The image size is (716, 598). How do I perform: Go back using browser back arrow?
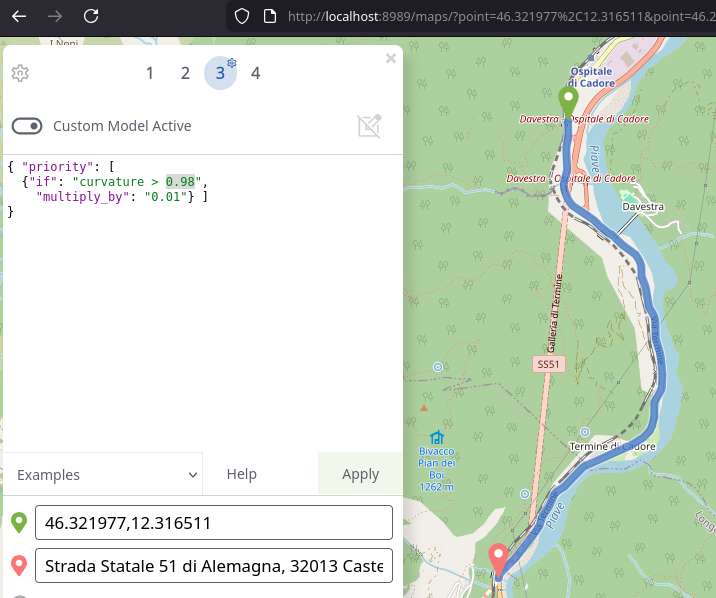(19, 16)
